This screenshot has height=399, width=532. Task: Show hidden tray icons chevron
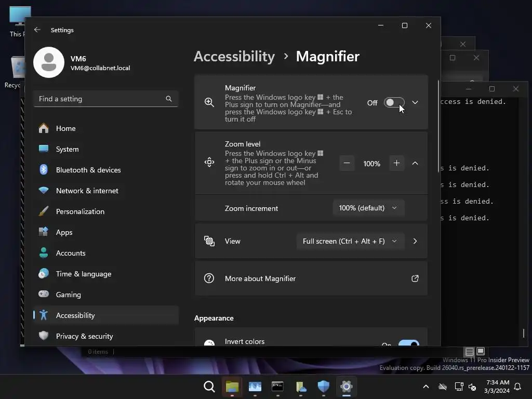[426, 387]
